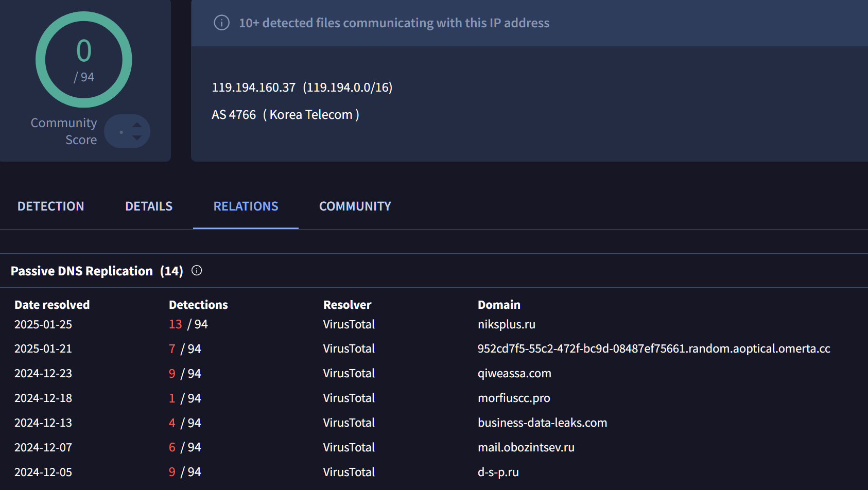The width and height of the screenshot is (868, 490).
Task: Click the Detections column header
Action: coord(198,305)
